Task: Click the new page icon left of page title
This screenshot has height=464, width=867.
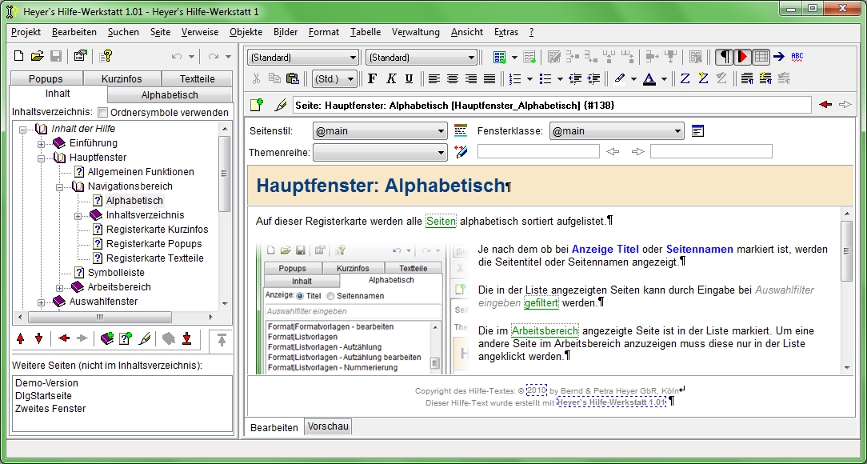Action: 256,104
